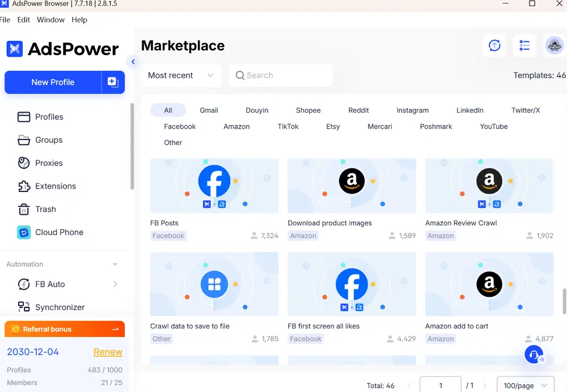Select the TikTok category filter
This screenshot has height=392, width=567.
pos(288,126)
